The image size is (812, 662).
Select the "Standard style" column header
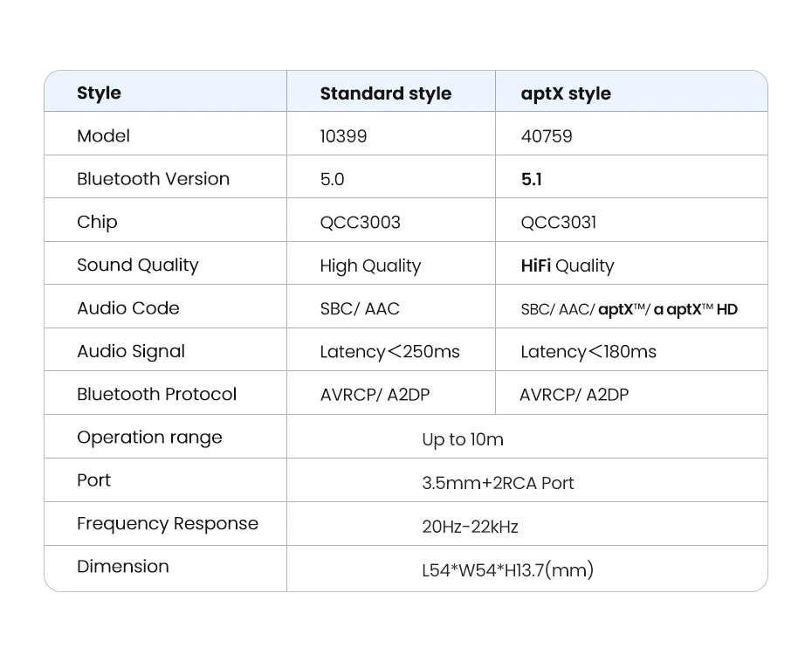[385, 93]
